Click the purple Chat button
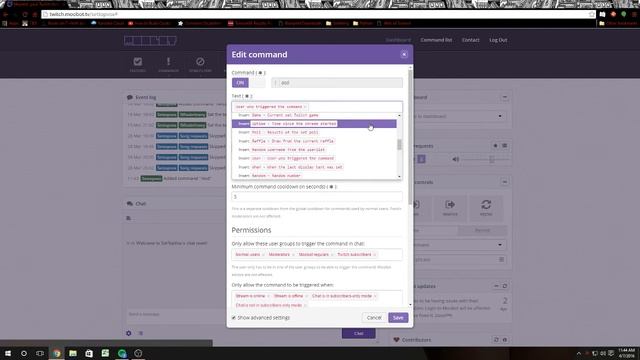640x360 pixels. pos(358,333)
